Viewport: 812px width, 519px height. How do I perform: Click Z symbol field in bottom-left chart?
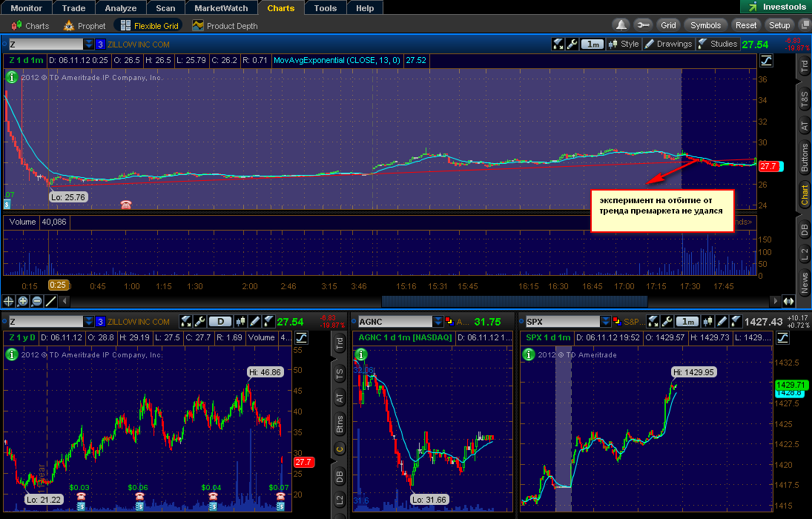[x=45, y=322]
